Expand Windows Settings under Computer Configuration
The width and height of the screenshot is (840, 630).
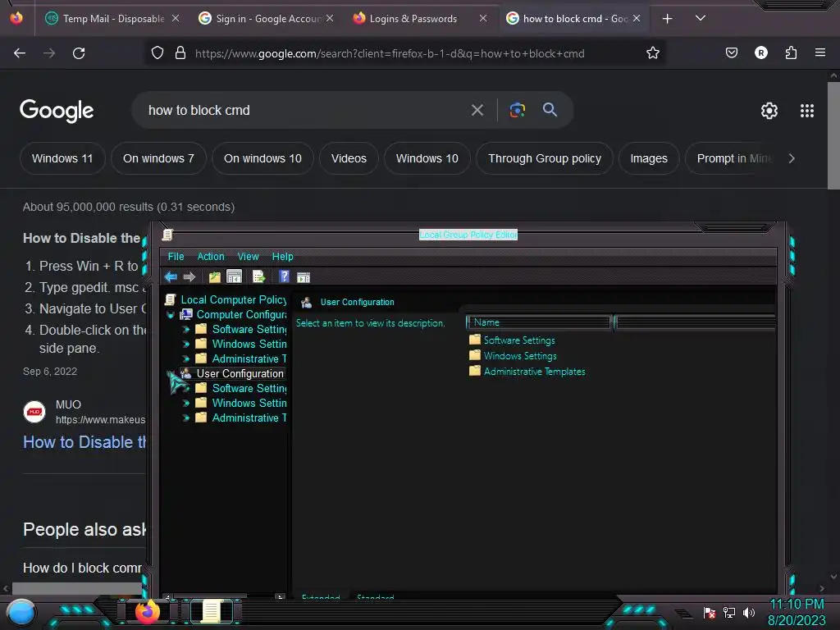186,345
